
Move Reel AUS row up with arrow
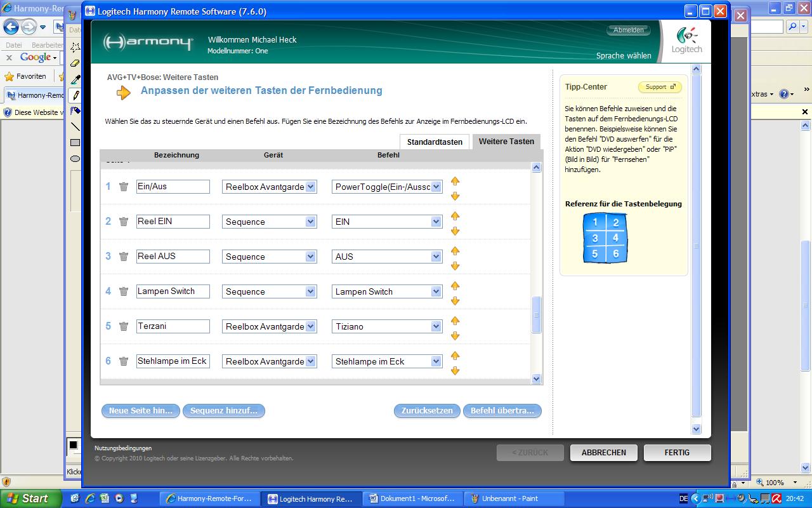click(x=455, y=251)
